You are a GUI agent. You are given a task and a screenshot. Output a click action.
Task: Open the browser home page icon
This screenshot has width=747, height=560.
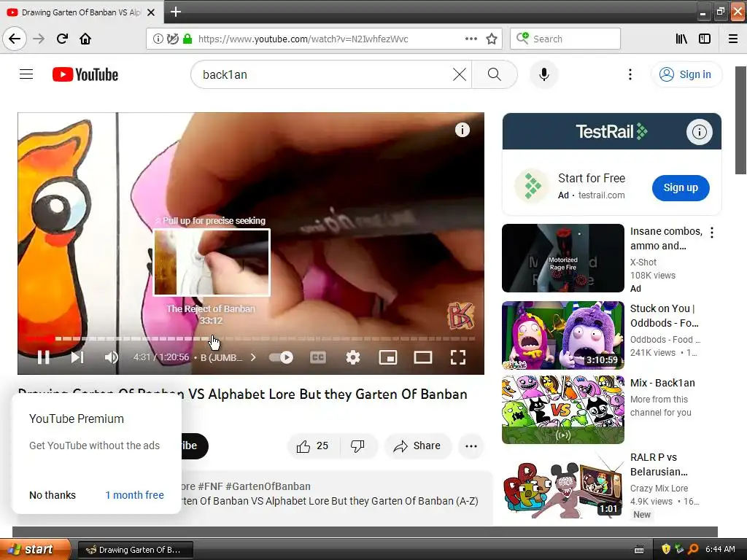(x=85, y=39)
